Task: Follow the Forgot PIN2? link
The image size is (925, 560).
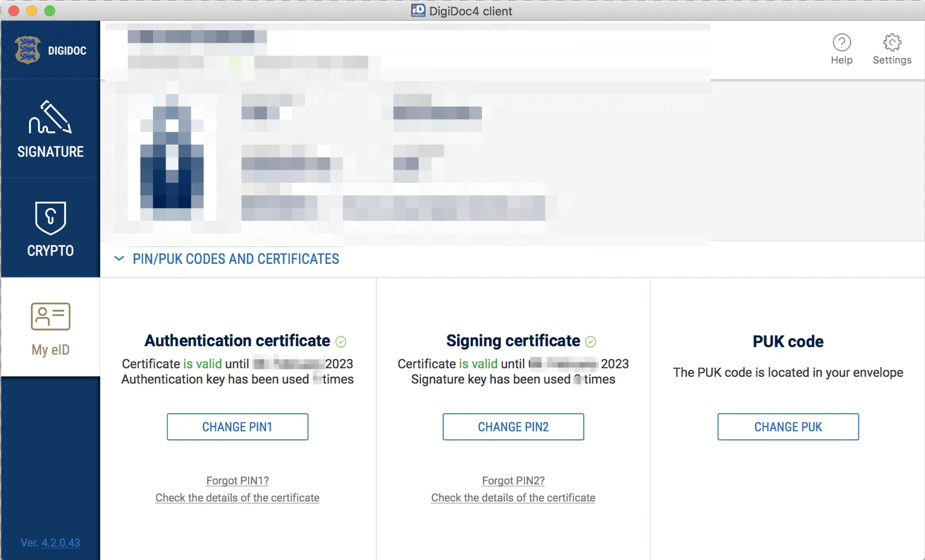Action: (513, 480)
